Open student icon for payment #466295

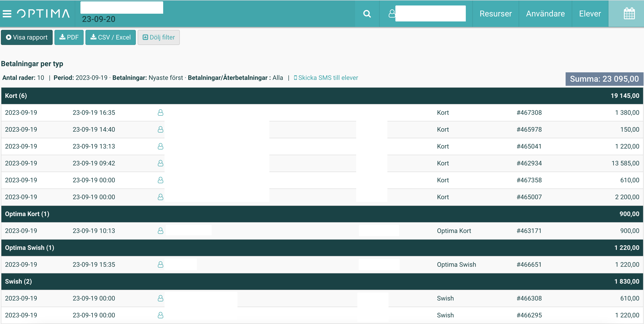click(x=160, y=315)
